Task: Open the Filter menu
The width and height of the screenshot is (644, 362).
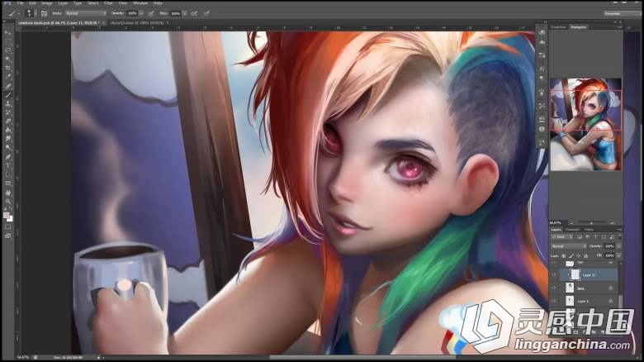Action: [108, 3]
